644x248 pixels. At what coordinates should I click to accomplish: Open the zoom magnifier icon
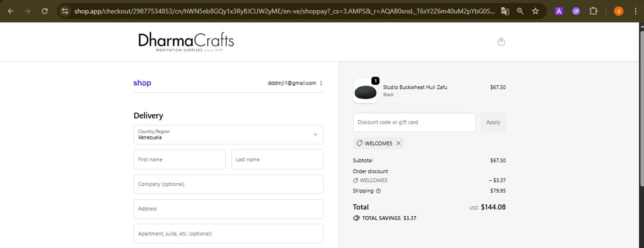(x=520, y=11)
